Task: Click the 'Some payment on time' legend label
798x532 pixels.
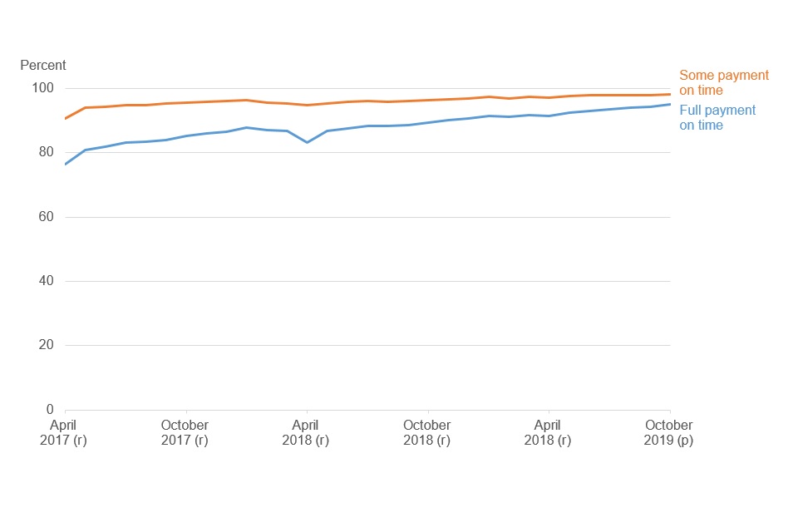Action: tap(724, 82)
